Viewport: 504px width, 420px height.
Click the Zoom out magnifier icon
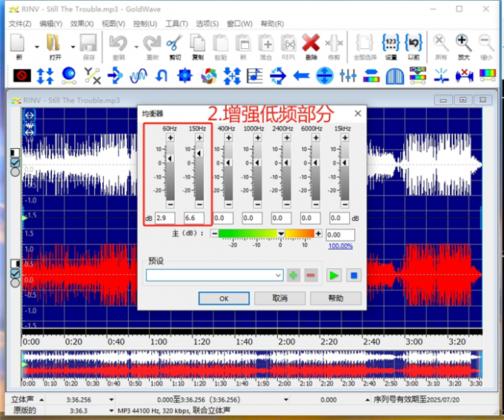[x=486, y=43]
